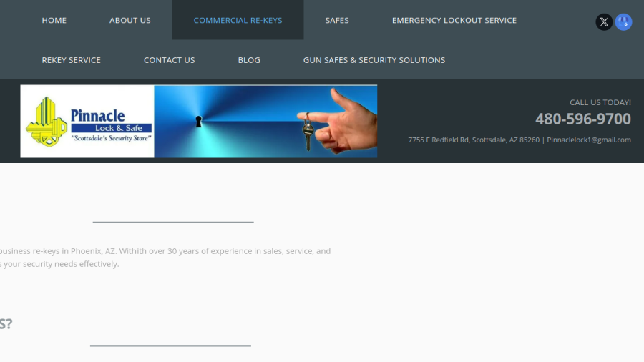Go to the Home page

(x=54, y=20)
